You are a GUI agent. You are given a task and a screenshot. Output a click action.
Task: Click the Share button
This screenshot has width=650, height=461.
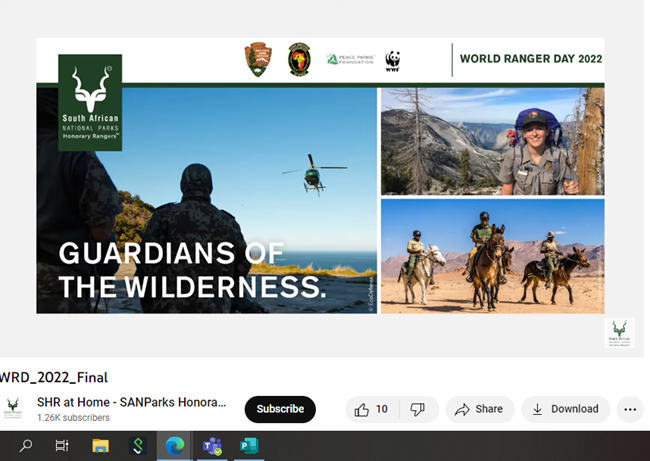pyautogui.click(x=479, y=409)
